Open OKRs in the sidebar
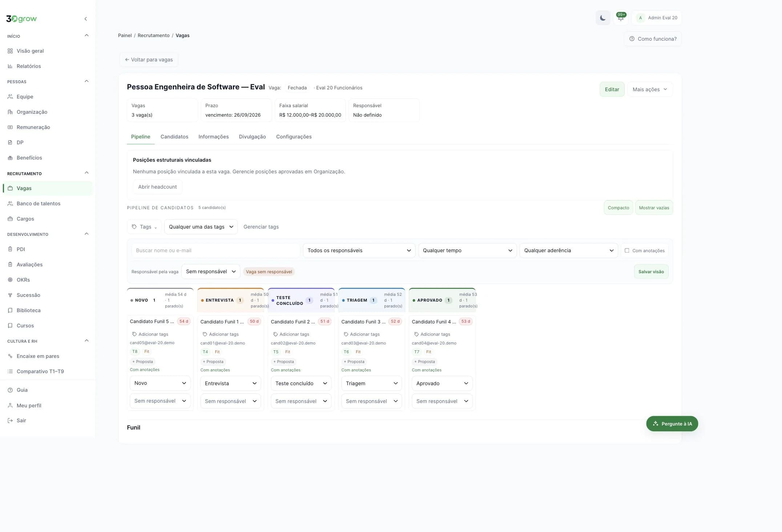This screenshot has height=532, width=782. click(47, 280)
